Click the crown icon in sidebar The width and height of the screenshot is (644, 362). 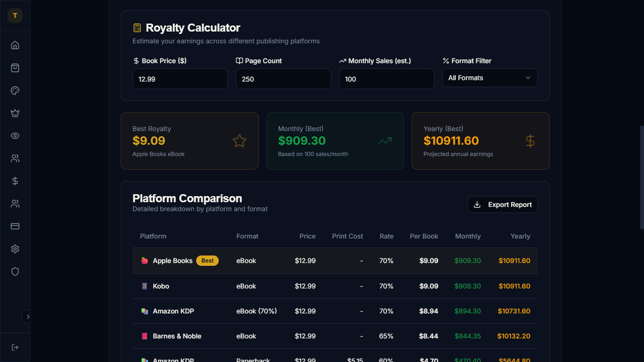15,113
